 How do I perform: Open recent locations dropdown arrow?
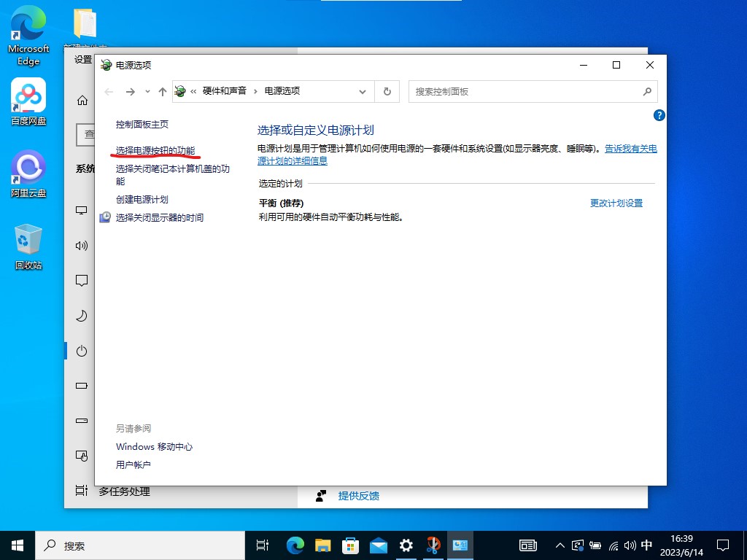147,91
